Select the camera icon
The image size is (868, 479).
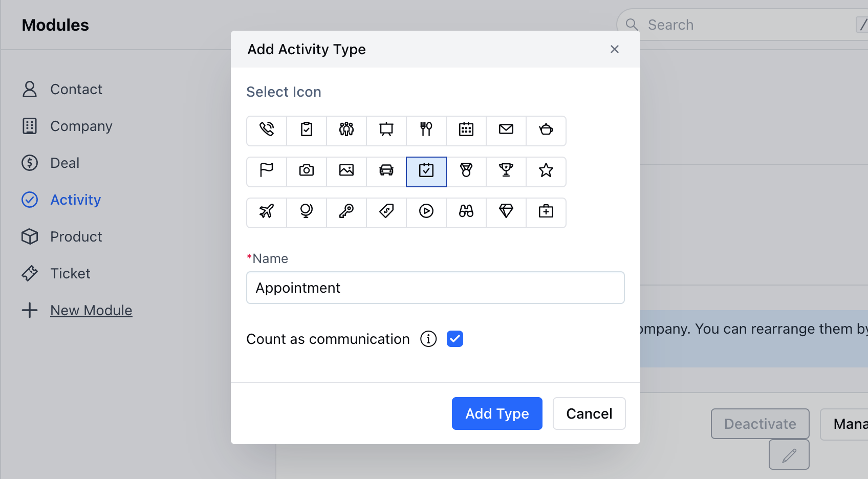(307, 170)
